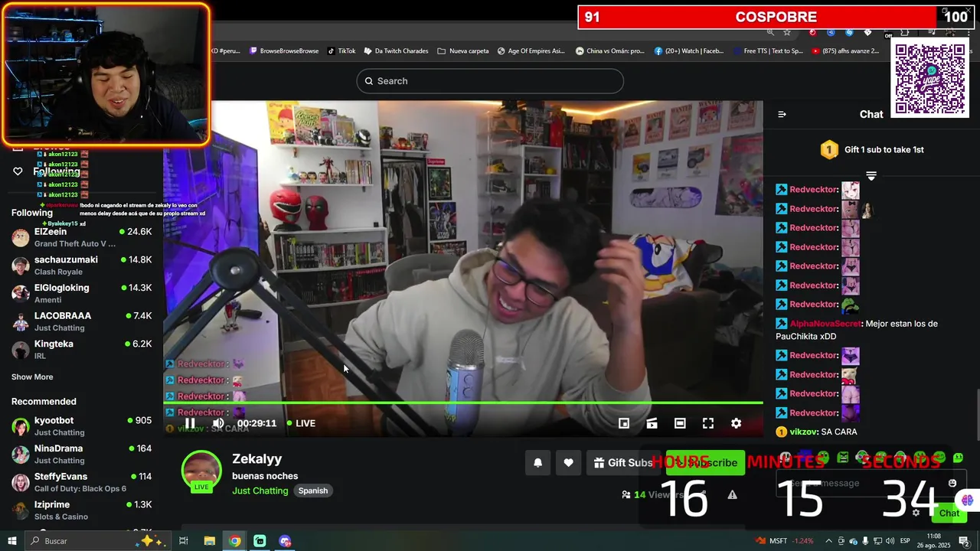
Task: Open the Windows notification center icon
Action: 964,541
